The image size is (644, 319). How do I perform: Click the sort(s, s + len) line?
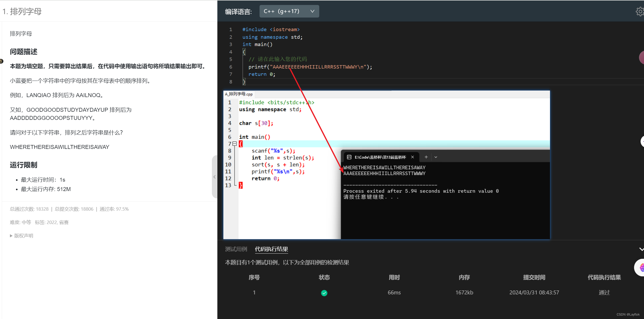[x=278, y=165]
